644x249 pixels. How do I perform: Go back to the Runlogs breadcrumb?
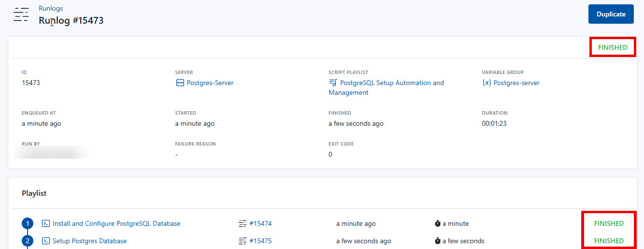point(51,8)
